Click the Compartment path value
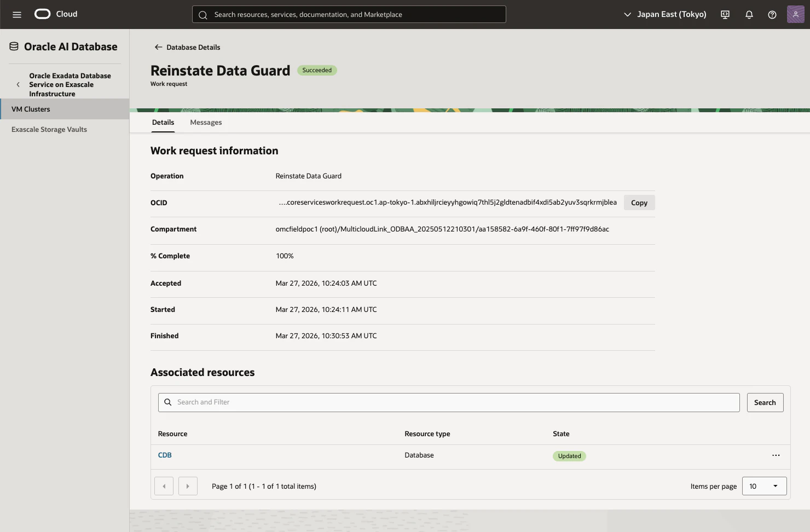810x532 pixels. point(442,229)
